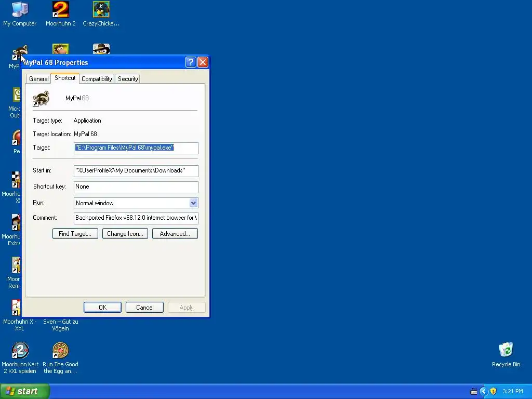
Task: Open the Compatibility tab
Action: click(x=97, y=79)
